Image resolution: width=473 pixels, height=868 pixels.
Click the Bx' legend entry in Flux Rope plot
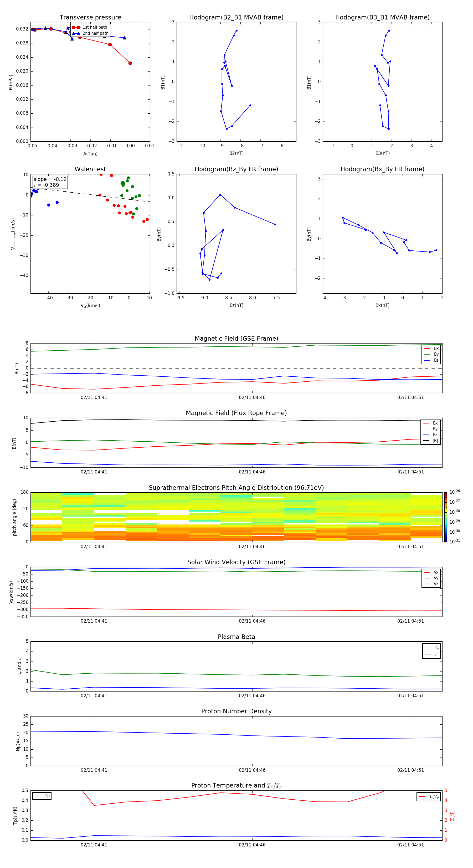pyautogui.click(x=431, y=423)
